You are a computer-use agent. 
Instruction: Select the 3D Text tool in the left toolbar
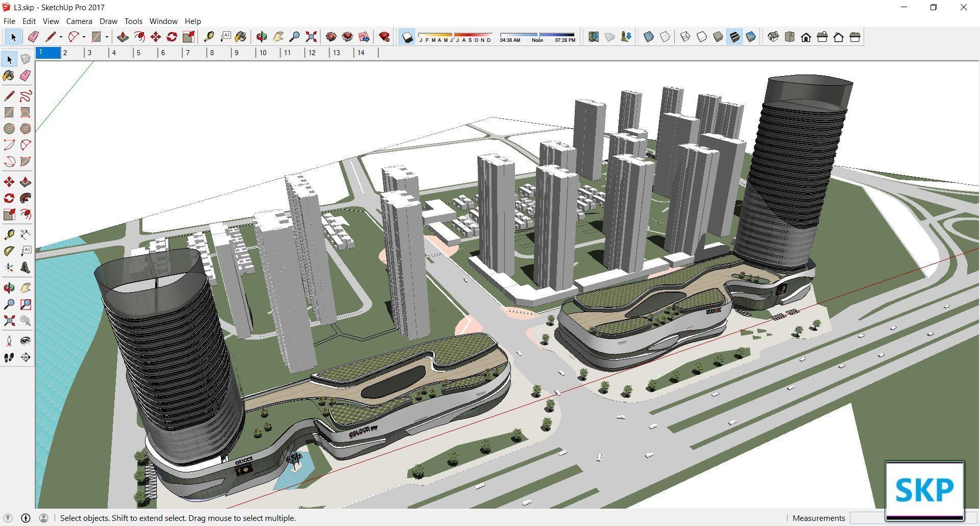(x=26, y=268)
